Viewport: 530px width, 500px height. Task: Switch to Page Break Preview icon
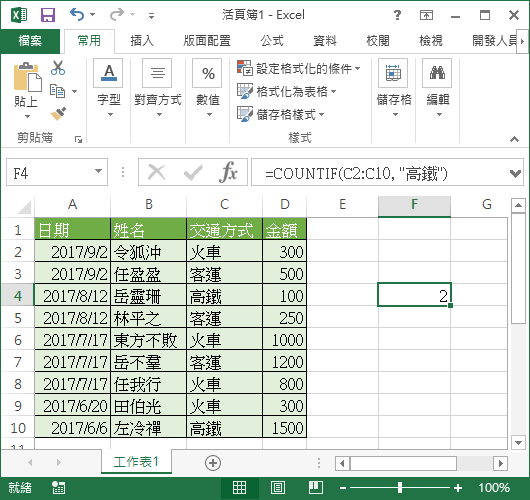[x=316, y=487]
